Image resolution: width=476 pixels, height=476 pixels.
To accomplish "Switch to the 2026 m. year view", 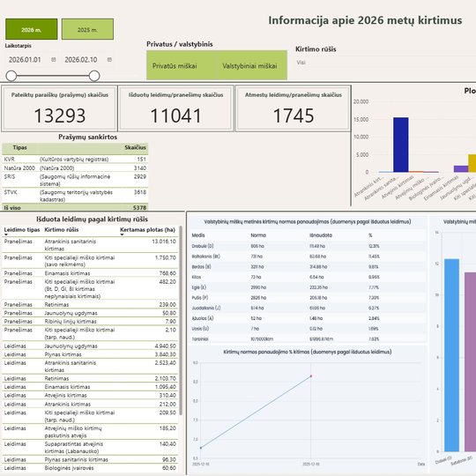I will pyautogui.click(x=31, y=29).
